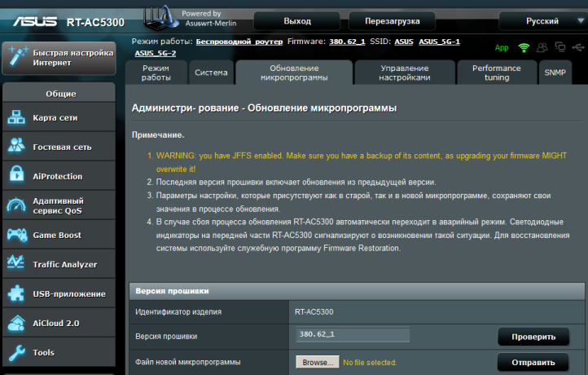
Task: Open Адаптивный сервис QoS gauge icon
Action: coord(16,205)
